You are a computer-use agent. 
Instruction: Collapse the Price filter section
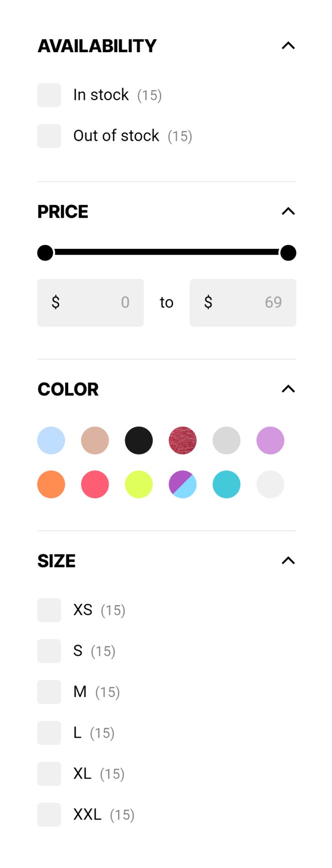click(288, 211)
